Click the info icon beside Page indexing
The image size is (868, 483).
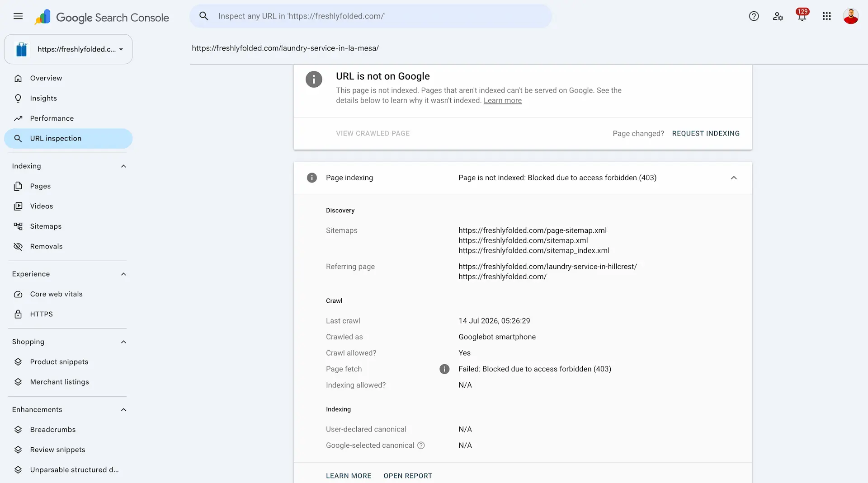[312, 178]
